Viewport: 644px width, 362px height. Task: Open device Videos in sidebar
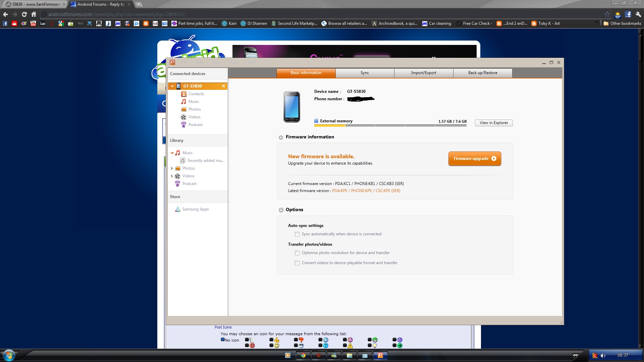tap(194, 117)
